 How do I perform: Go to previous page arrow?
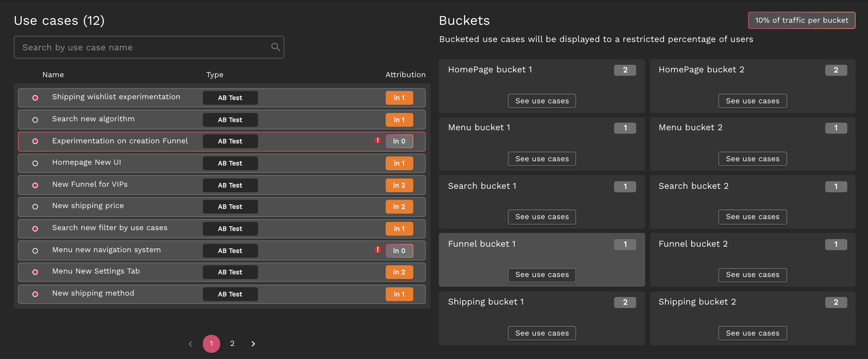click(x=190, y=343)
